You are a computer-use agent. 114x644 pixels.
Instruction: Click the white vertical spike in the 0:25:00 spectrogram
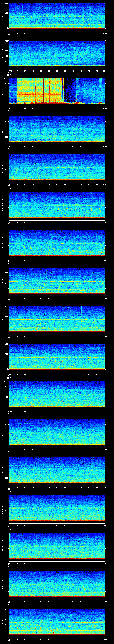88,423
